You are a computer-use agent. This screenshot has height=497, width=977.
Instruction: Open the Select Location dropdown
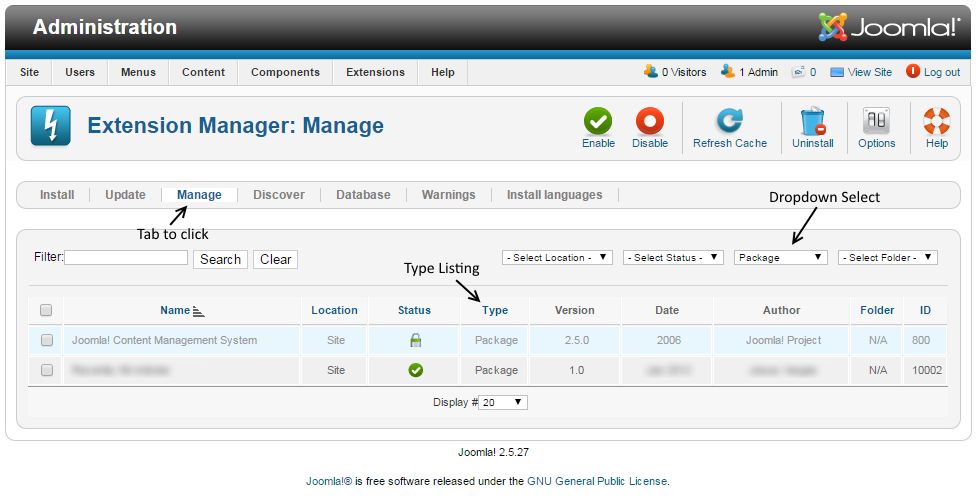(557, 257)
